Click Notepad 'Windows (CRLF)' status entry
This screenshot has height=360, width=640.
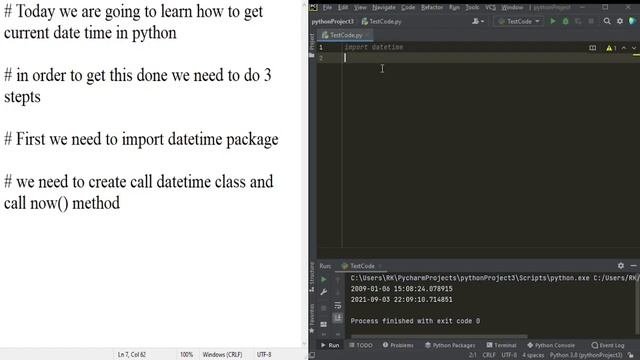[x=222, y=355]
